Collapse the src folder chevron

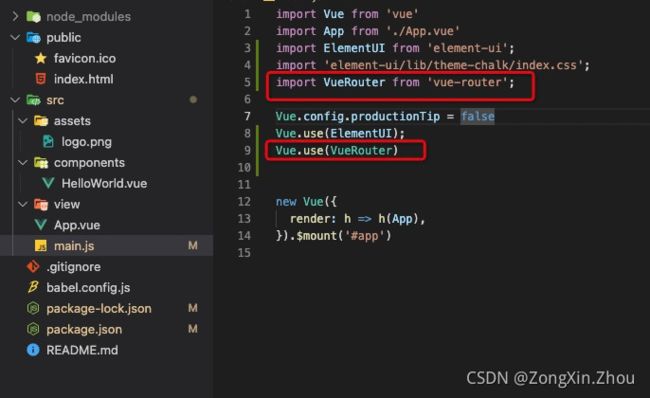pyautogui.click(x=15, y=100)
